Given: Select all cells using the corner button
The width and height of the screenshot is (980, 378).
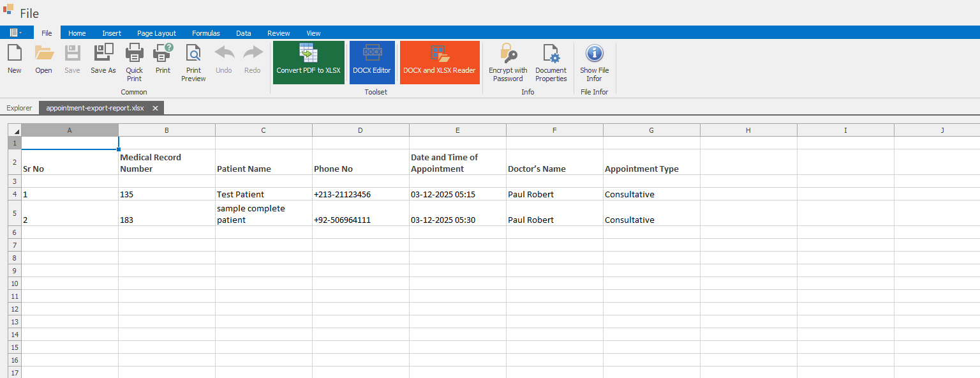Looking at the screenshot, I should pyautogui.click(x=15, y=130).
